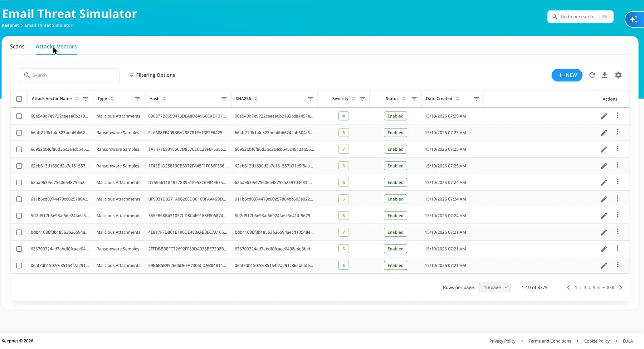Open the Date Created column filter
Viewport: 644px width, 349px height.
[476, 99]
